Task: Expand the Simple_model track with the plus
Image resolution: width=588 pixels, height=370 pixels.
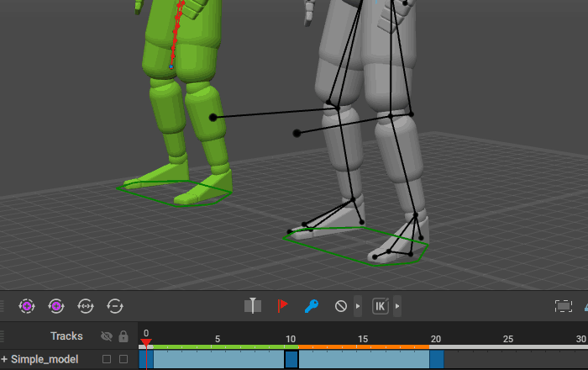Action: (x=4, y=360)
